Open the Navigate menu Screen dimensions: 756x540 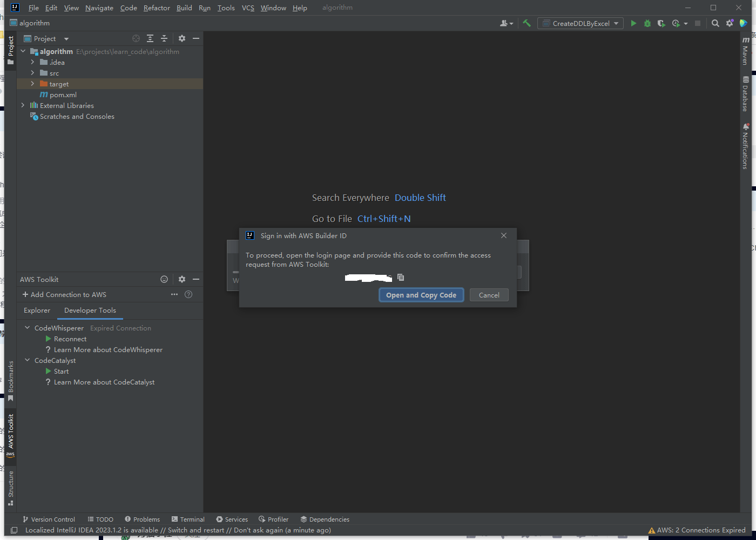pos(99,8)
